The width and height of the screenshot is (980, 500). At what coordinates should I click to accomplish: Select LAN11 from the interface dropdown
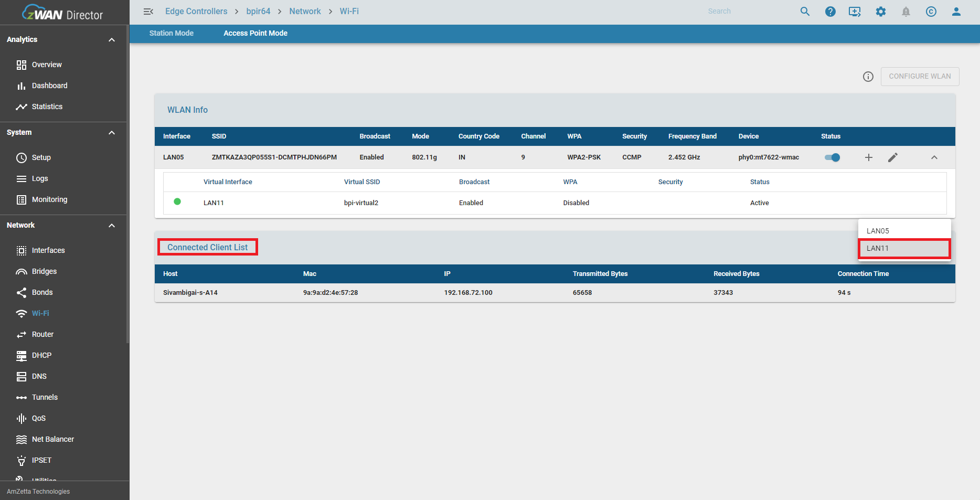point(904,248)
